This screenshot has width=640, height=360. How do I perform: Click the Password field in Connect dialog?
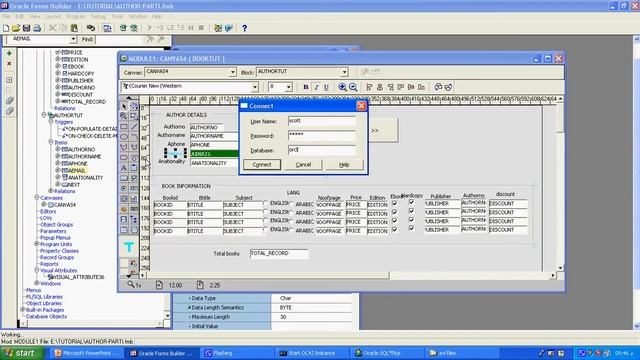322,136
